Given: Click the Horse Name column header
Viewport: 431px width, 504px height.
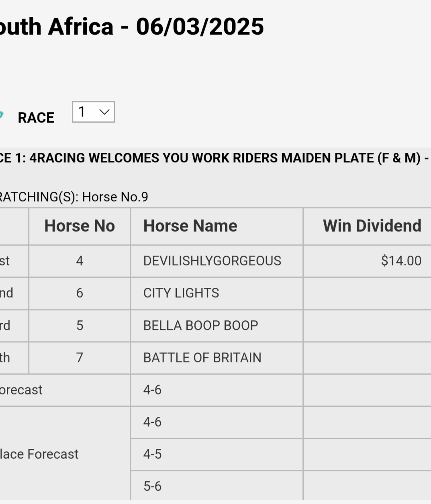Looking at the screenshot, I should click(x=190, y=226).
